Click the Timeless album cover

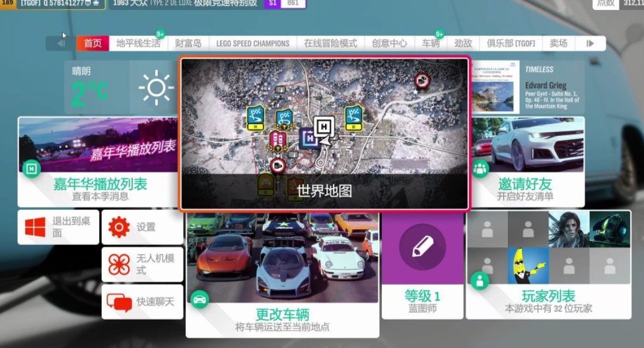pyautogui.click(x=496, y=87)
